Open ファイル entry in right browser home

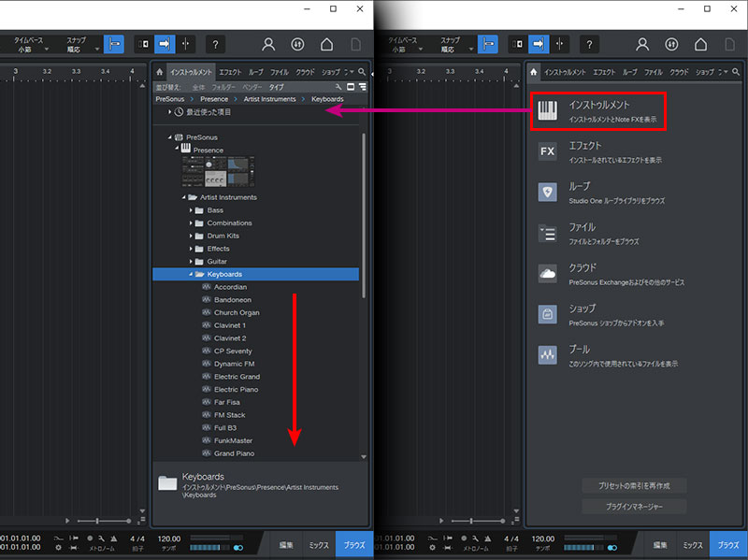[590, 234]
